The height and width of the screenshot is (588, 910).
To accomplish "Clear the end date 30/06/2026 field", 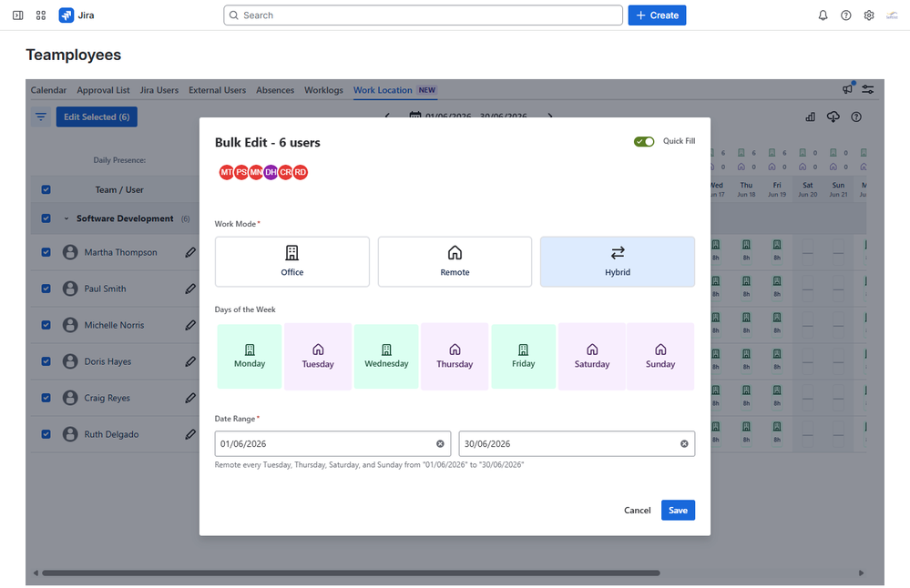I will pos(684,443).
